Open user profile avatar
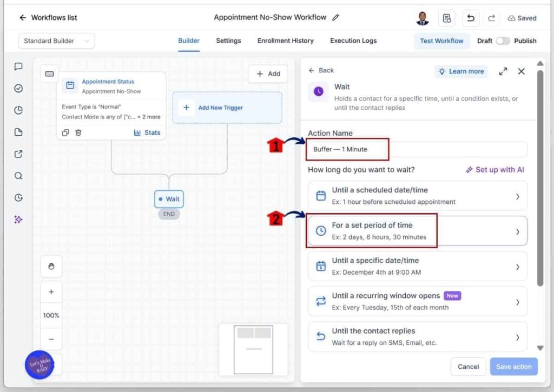Viewport: 554px width, 392px height. coord(422,18)
